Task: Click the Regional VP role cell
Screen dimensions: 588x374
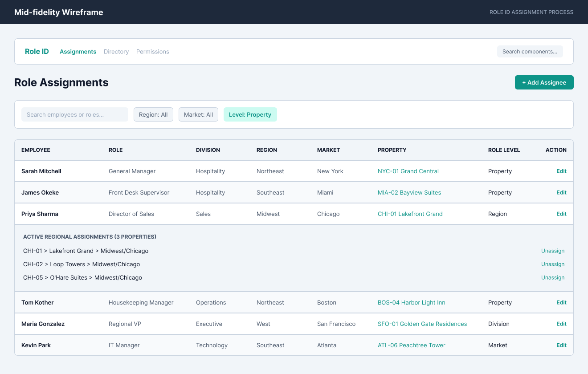Action: [x=125, y=324]
